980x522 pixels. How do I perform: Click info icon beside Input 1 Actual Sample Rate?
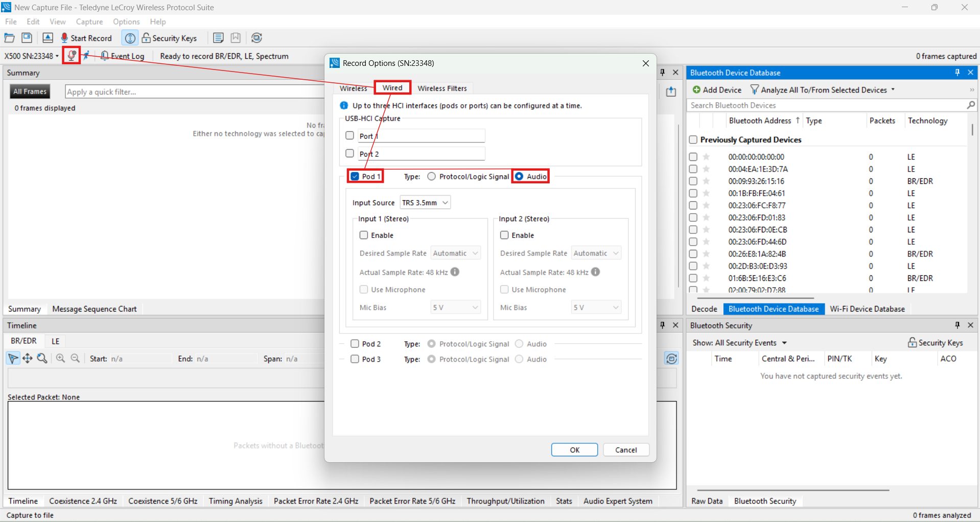click(x=455, y=272)
